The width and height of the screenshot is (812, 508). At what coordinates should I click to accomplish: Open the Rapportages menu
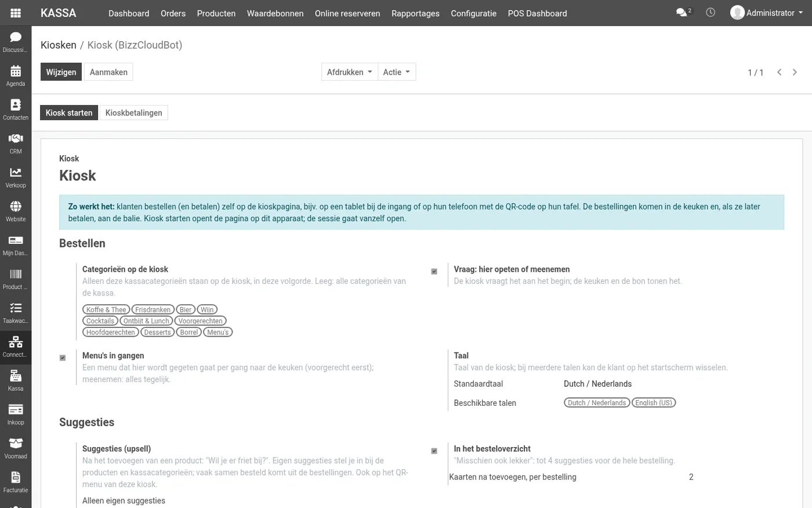(x=415, y=13)
